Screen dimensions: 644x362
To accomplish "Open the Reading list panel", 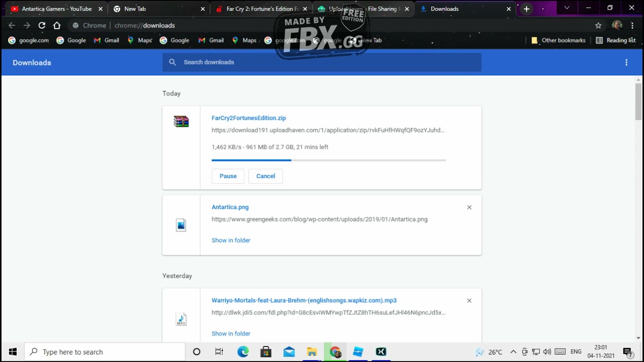I will (x=615, y=40).
